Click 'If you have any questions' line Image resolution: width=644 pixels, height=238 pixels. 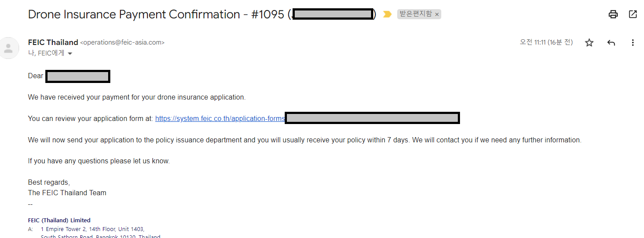click(x=99, y=161)
